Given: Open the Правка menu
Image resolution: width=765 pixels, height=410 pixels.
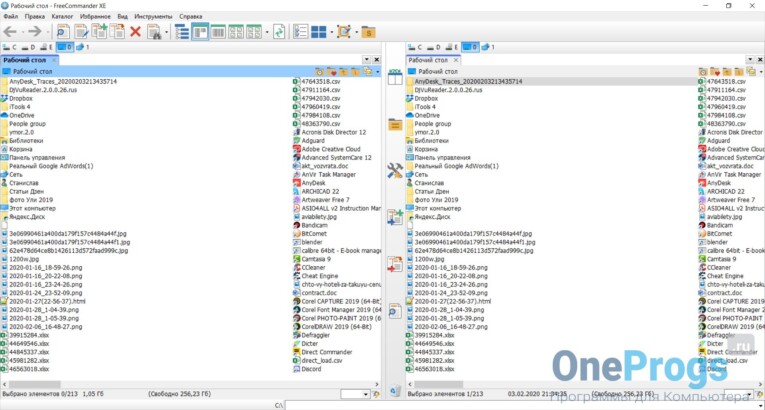Looking at the screenshot, I should (35, 17).
